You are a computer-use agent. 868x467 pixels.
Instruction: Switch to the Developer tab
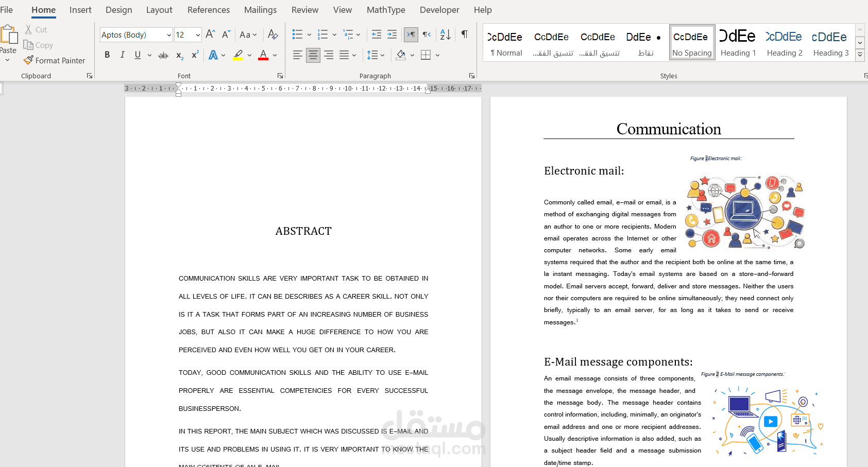click(x=440, y=10)
